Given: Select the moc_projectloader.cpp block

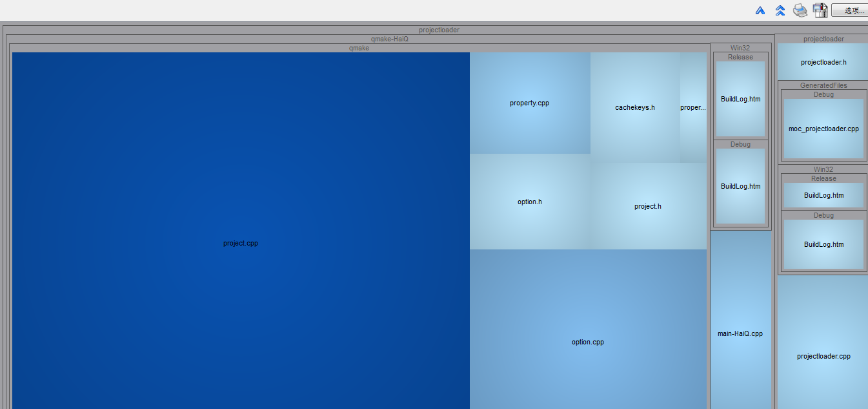Looking at the screenshot, I should (823, 129).
